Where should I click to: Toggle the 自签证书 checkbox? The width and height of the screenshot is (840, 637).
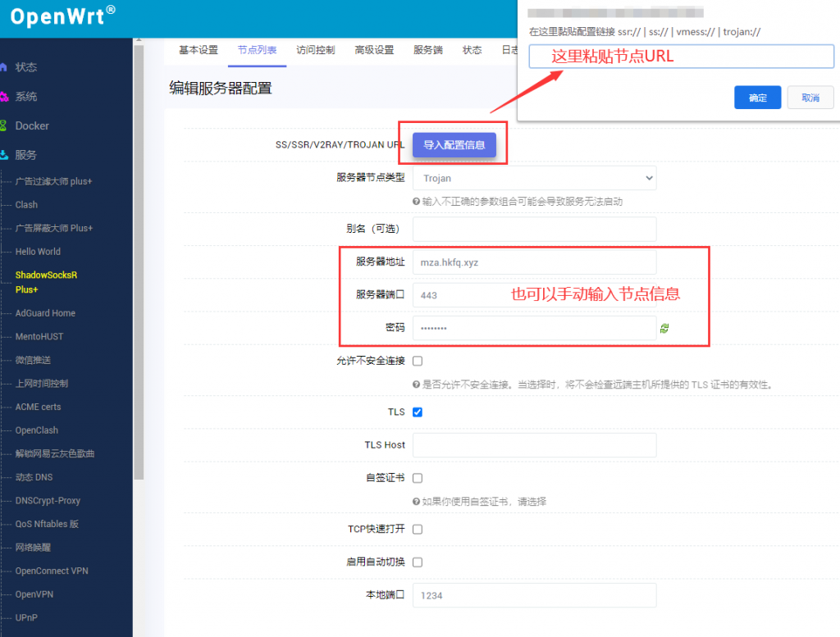[418, 478]
